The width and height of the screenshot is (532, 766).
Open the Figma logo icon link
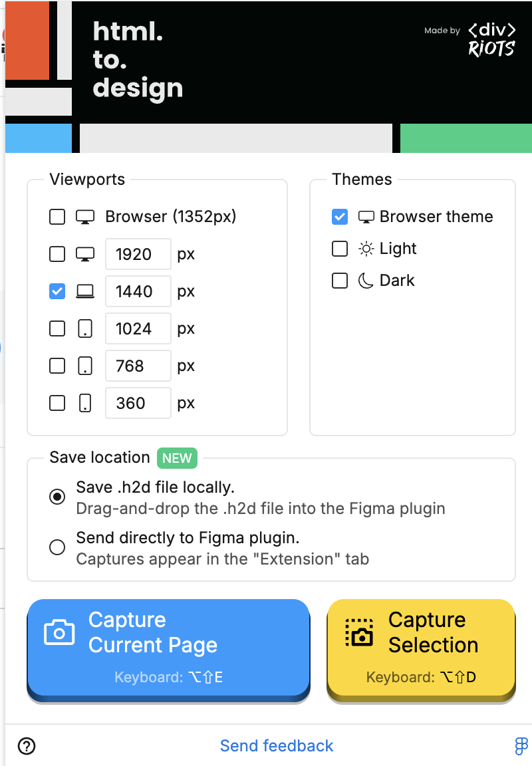pyautogui.click(x=521, y=746)
